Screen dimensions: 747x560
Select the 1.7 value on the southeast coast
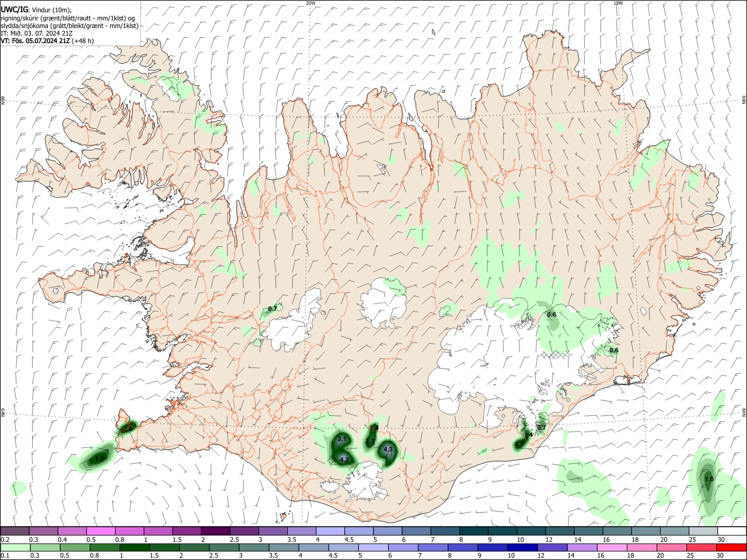[519, 444]
